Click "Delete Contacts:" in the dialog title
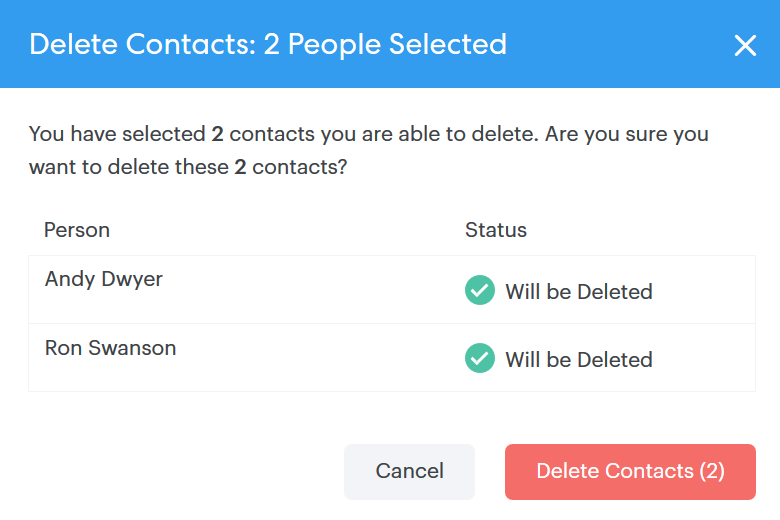This screenshot has width=780, height=520. [141, 44]
